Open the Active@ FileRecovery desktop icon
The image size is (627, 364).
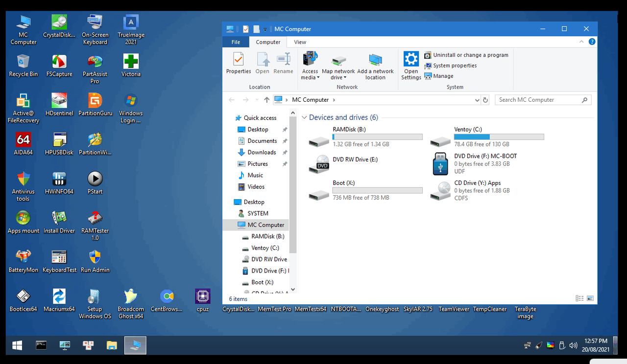click(23, 108)
